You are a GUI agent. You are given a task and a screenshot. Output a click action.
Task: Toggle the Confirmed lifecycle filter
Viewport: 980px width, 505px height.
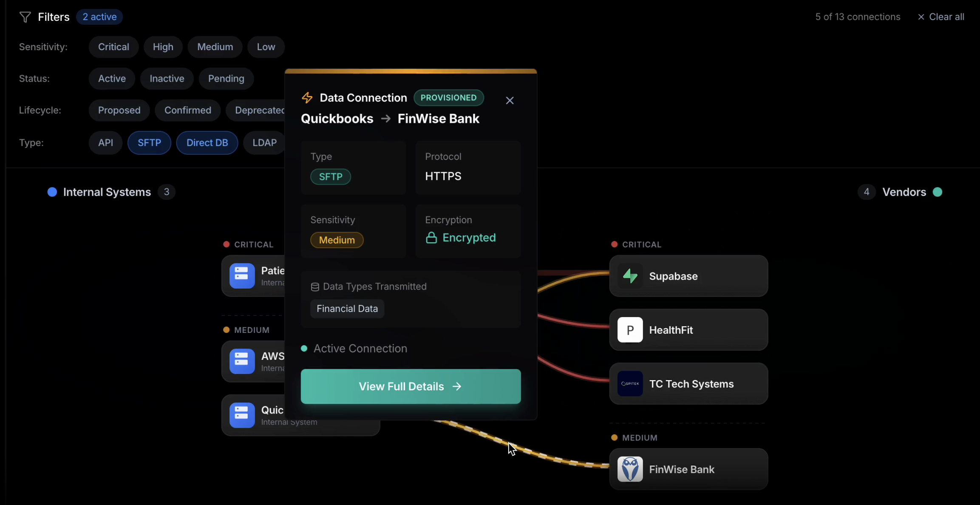(x=188, y=111)
